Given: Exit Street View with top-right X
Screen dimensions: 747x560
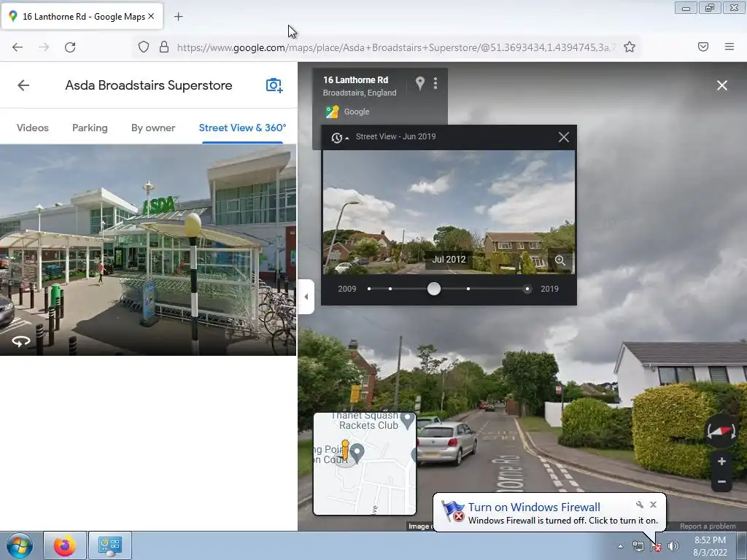Looking at the screenshot, I should (721, 85).
